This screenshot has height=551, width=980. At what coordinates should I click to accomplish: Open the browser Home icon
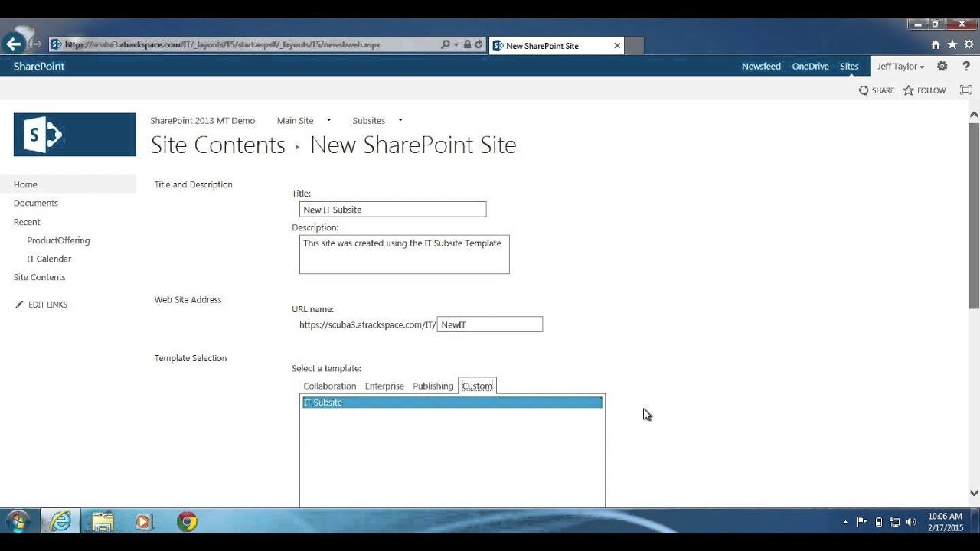pyautogui.click(x=936, y=45)
